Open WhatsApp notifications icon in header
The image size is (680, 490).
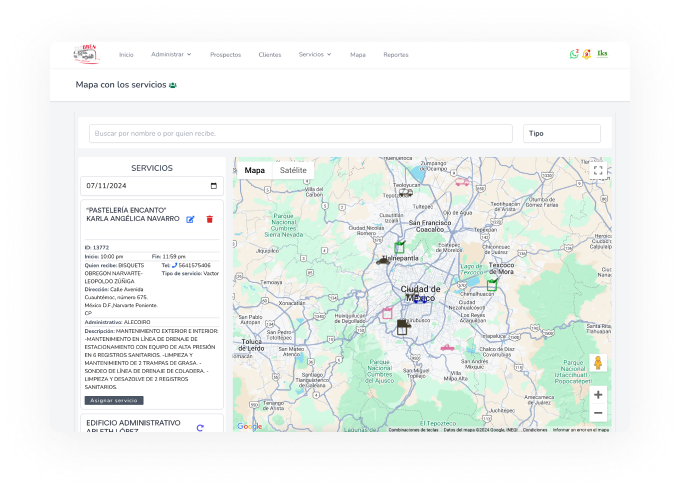point(574,54)
